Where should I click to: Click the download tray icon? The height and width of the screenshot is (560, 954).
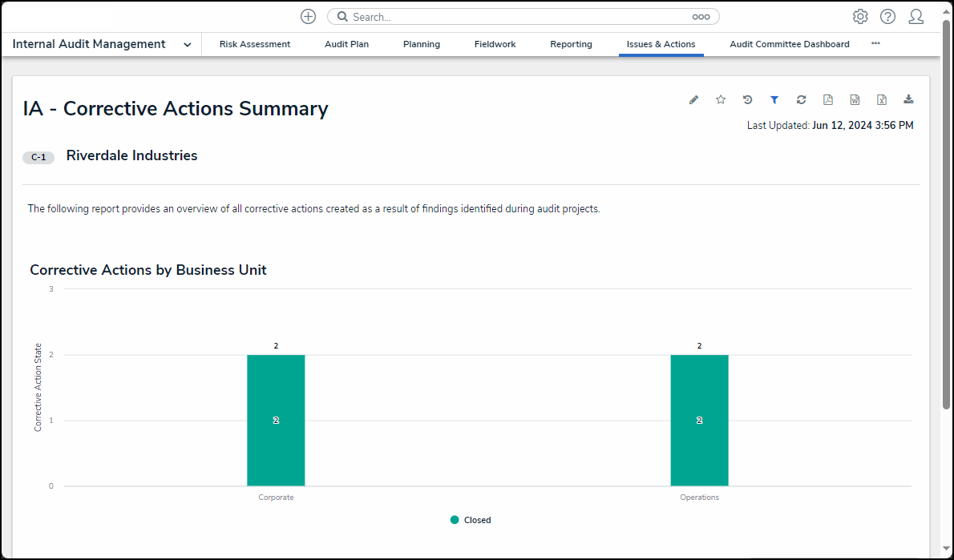908,100
